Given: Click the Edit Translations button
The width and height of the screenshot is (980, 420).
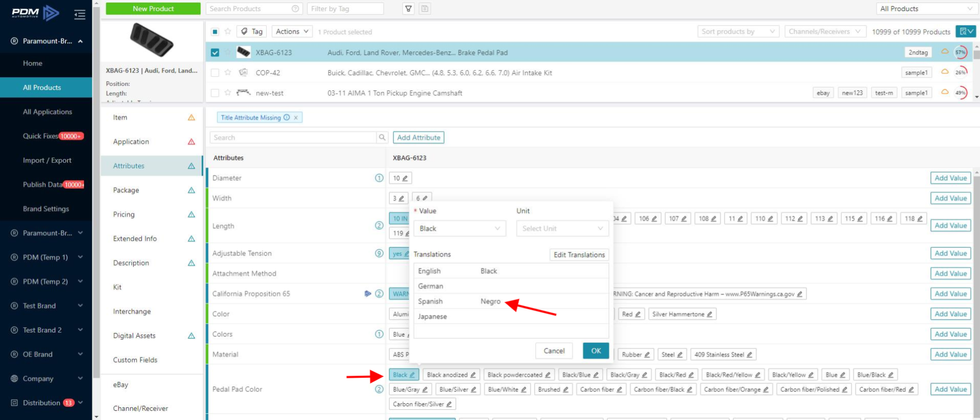Looking at the screenshot, I should [579, 255].
